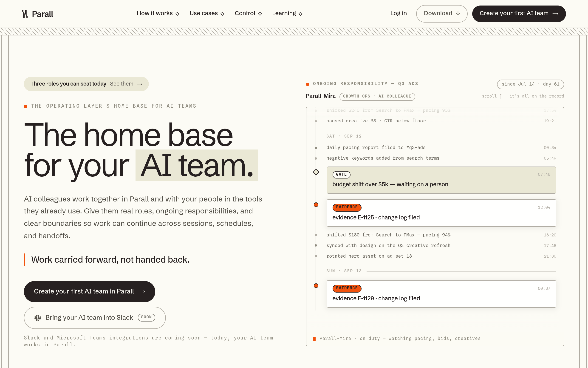The height and width of the screenshot is (368, 588).
Task: Click the Download down-arrow icon
Action: pyautogui.click(x=458, y=13)
